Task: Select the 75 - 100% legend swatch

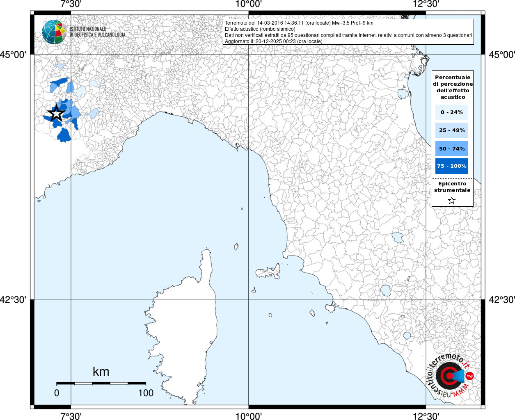Action: click(x=452, y=166)
